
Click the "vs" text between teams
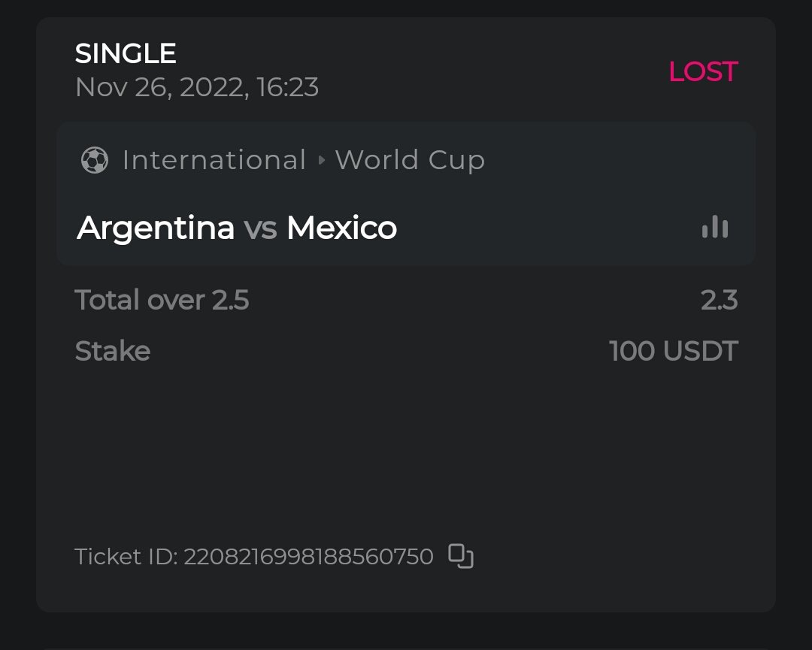260,228
